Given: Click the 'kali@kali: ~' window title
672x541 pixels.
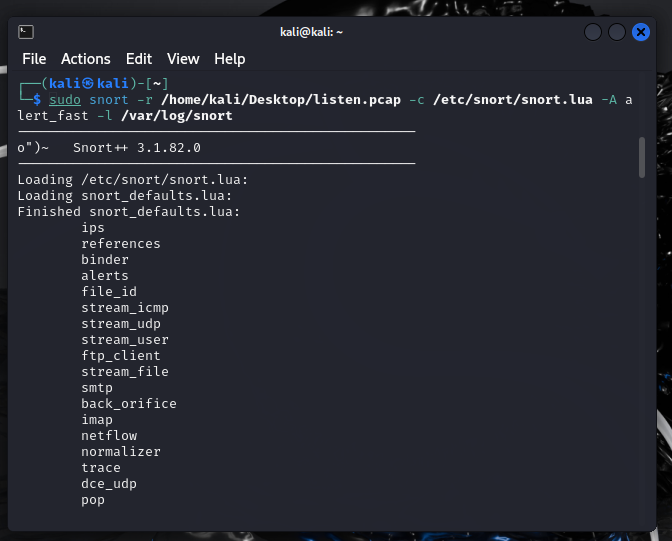Looking at the screenshot, I should pyautogui.click(x=311, y=32).
